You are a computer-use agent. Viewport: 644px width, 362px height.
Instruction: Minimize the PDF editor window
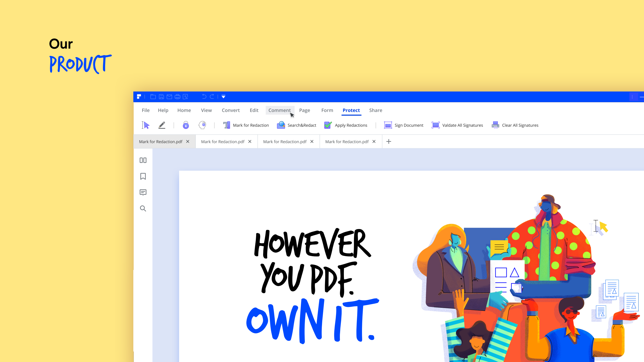coord(642,97)
